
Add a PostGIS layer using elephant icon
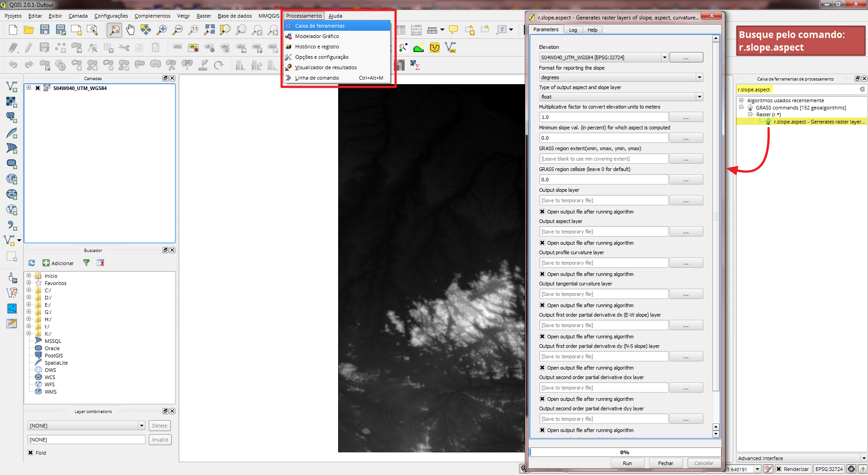click(11, 117)
